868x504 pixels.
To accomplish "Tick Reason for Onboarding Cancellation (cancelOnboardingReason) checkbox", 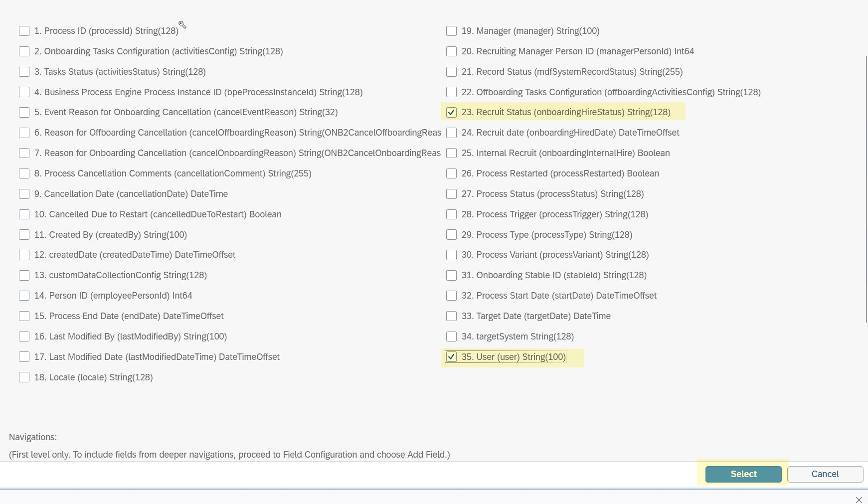I will (x=24, y=153).
